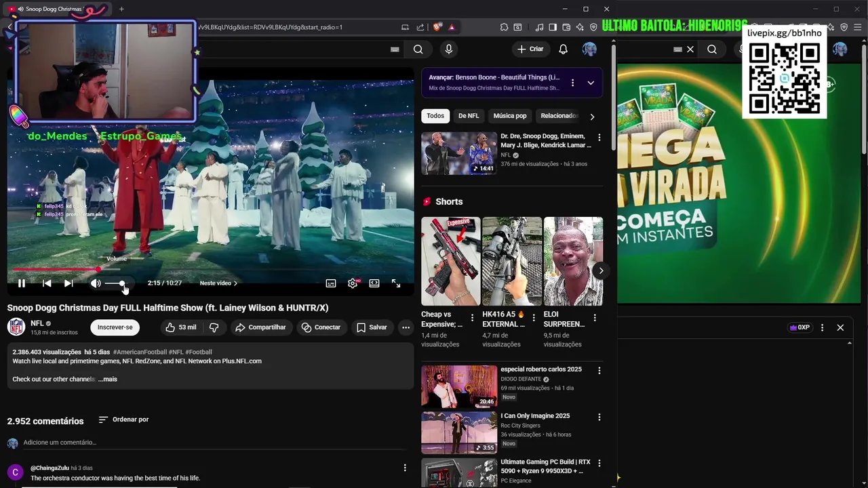
Task: Open 'I Can Only Imagine 2025' video
Action: (459, 432)
